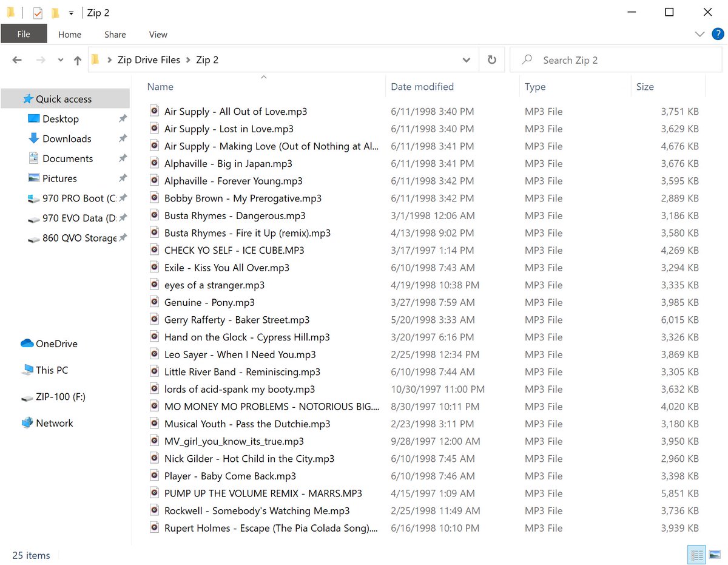Open the address bar history dropdown

(x=466, y=60)
